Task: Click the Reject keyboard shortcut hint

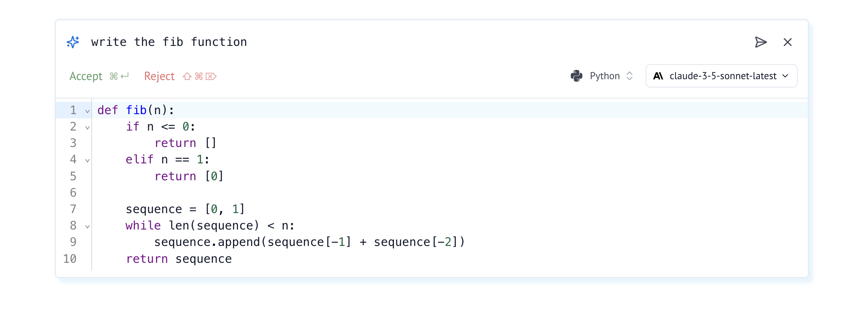Action: pyautogui.click(x=199, y=76)
